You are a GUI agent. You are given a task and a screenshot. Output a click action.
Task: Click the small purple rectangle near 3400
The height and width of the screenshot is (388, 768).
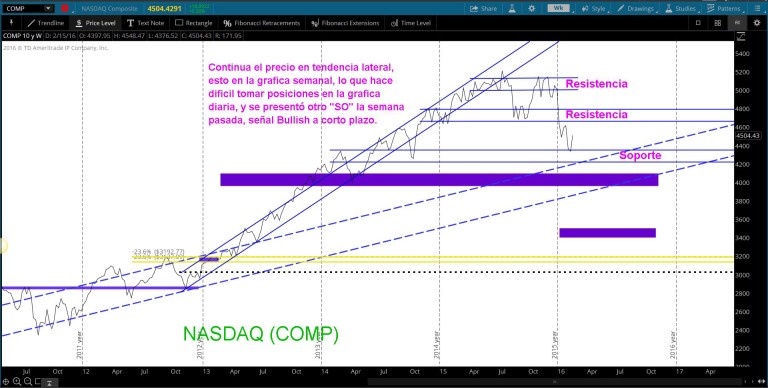point(607,233)
